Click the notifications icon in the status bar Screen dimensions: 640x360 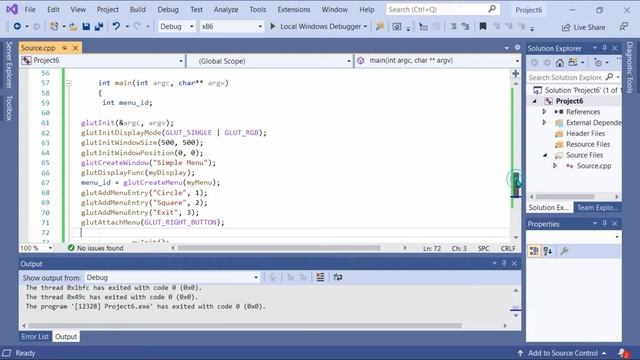point(623,353)
